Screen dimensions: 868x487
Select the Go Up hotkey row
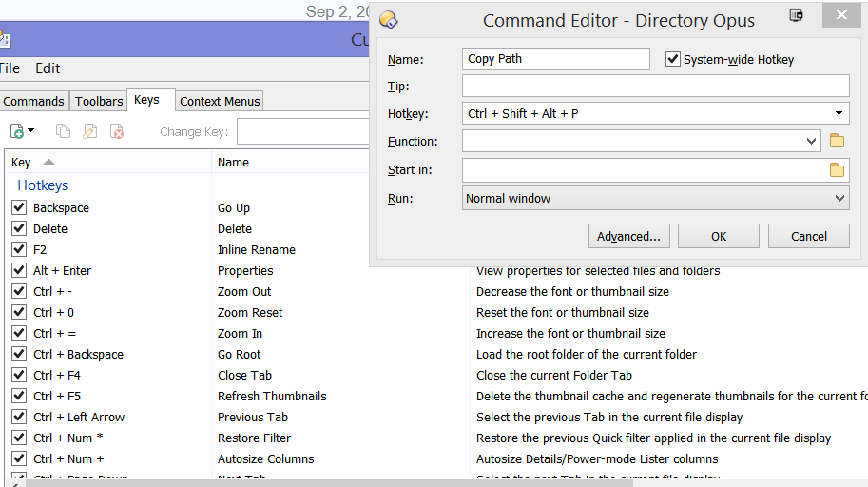click(234, 207)
